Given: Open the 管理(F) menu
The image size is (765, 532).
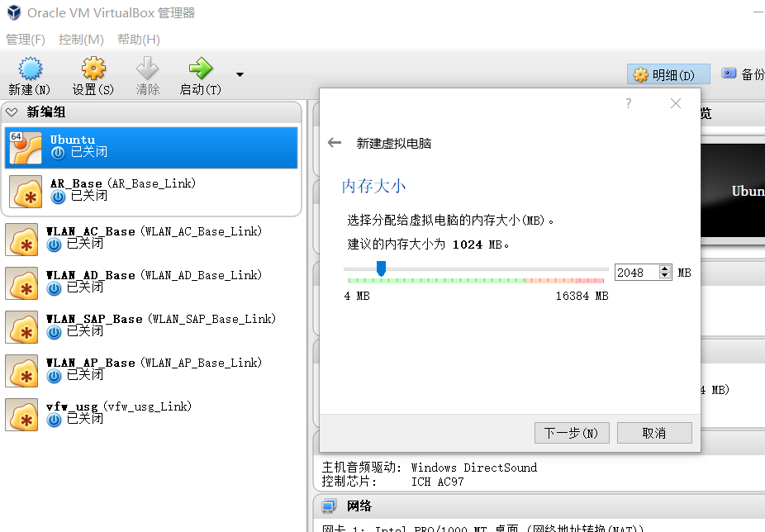Looking at the screenshot, I should (26, 40).
